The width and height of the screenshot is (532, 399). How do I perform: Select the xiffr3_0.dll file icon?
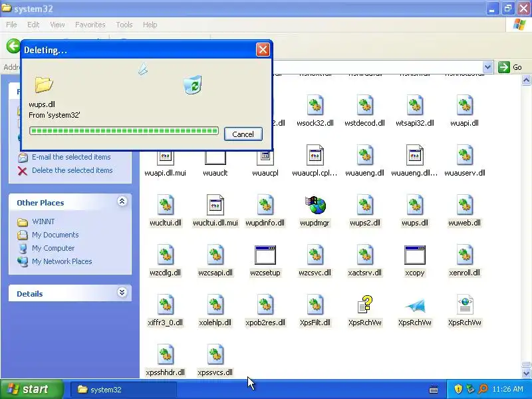pos(166,305)
